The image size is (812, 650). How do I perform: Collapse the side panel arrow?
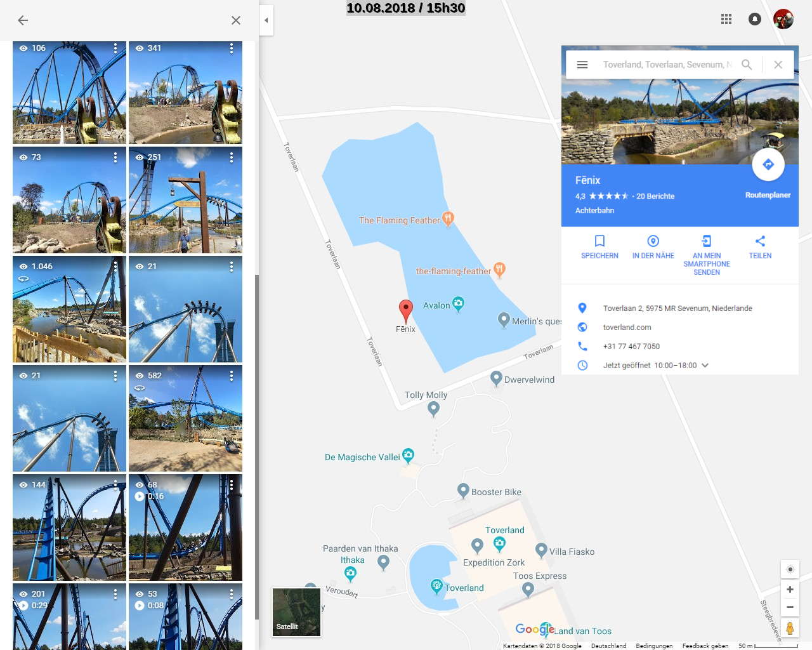click(266, 20)
